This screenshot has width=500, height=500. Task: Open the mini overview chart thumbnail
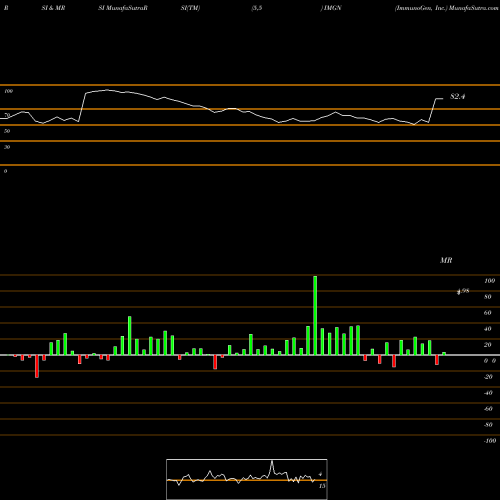[247, 479]
